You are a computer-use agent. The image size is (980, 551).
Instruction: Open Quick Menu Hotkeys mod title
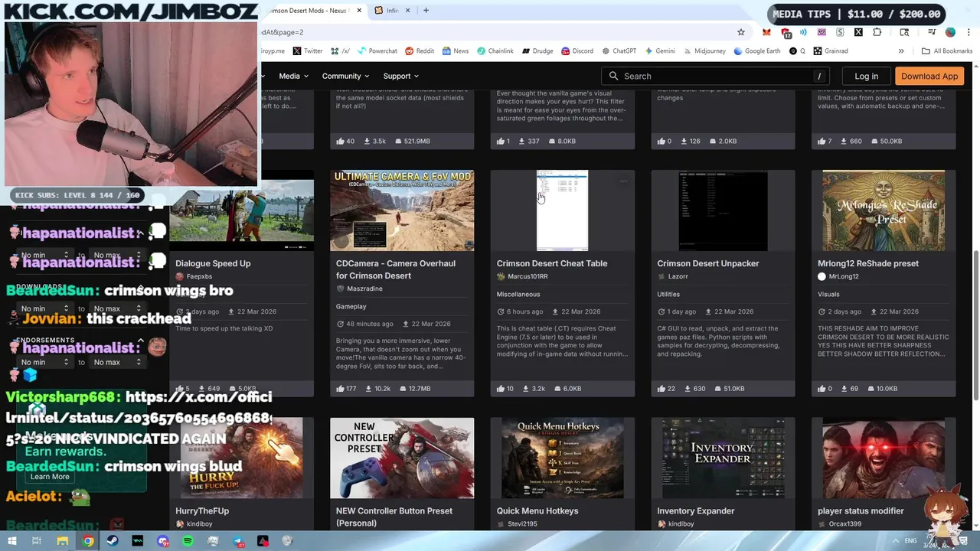(x=537, y=510)
